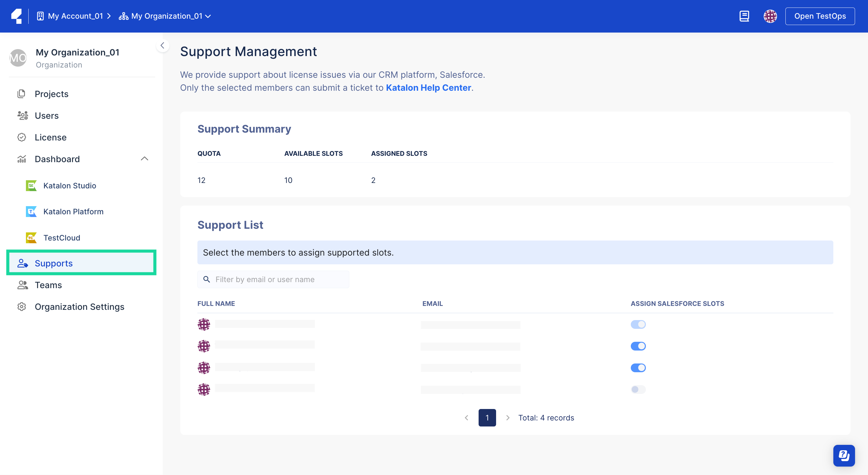This screenshot has height=475, width=868.
Task: Click the user avatar in top bar
Action: (770, 16)
